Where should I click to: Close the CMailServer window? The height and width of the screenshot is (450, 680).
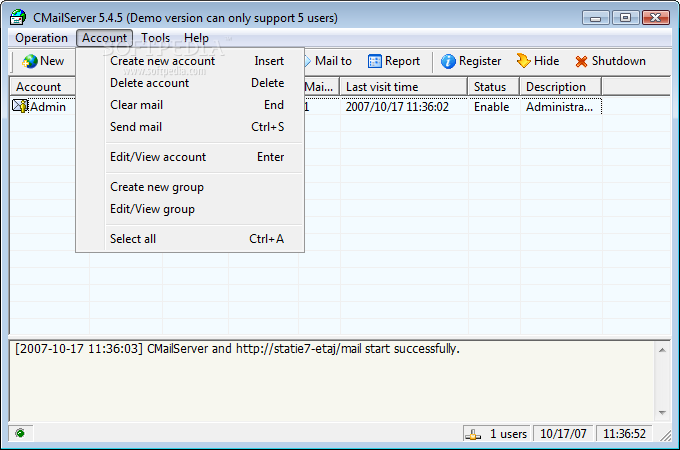click(656, 18)
